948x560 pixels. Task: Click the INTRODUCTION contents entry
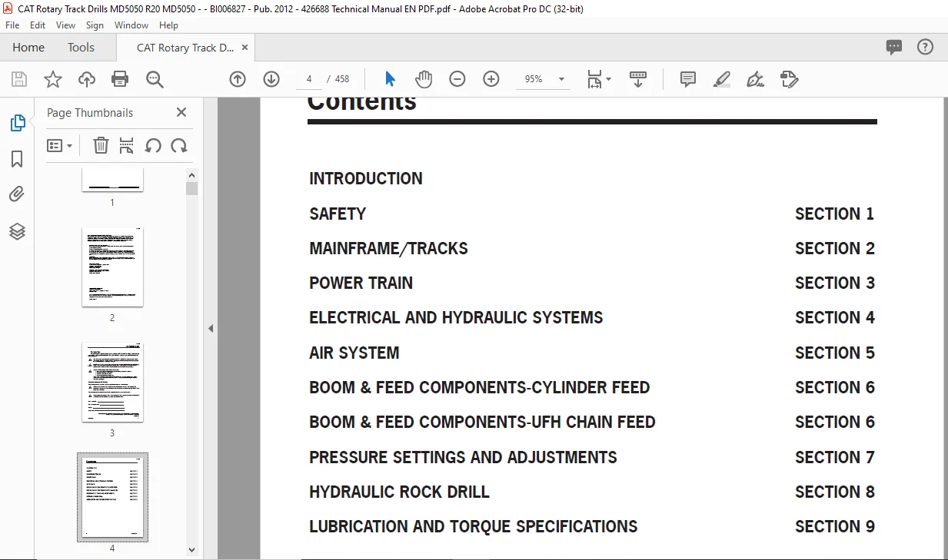pos(366,178)
